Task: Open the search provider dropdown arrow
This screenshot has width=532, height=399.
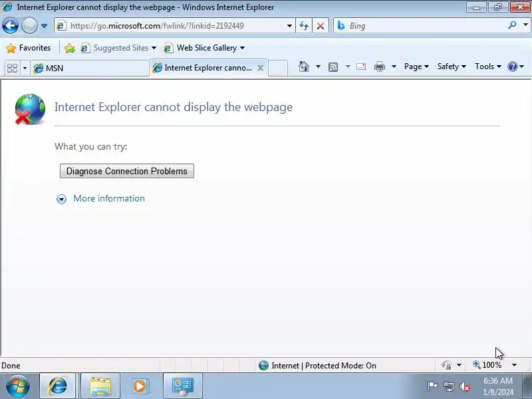Action: point(525,25)
